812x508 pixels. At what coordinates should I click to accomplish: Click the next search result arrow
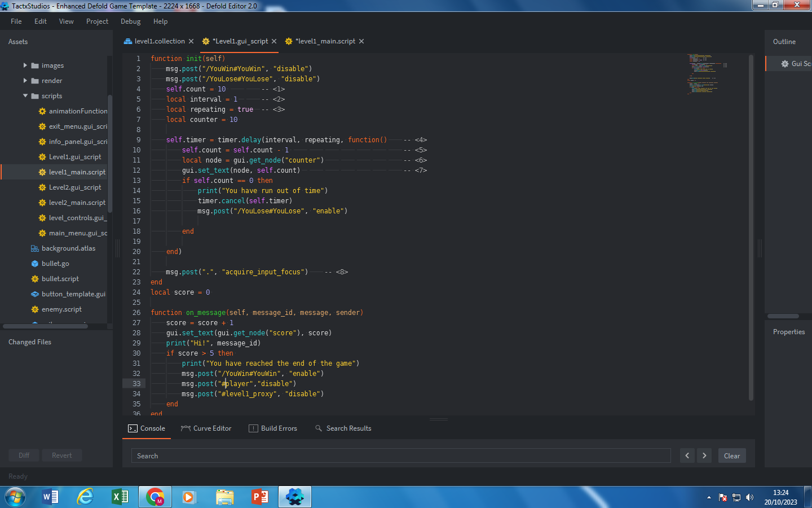click(x=704, y=456)
